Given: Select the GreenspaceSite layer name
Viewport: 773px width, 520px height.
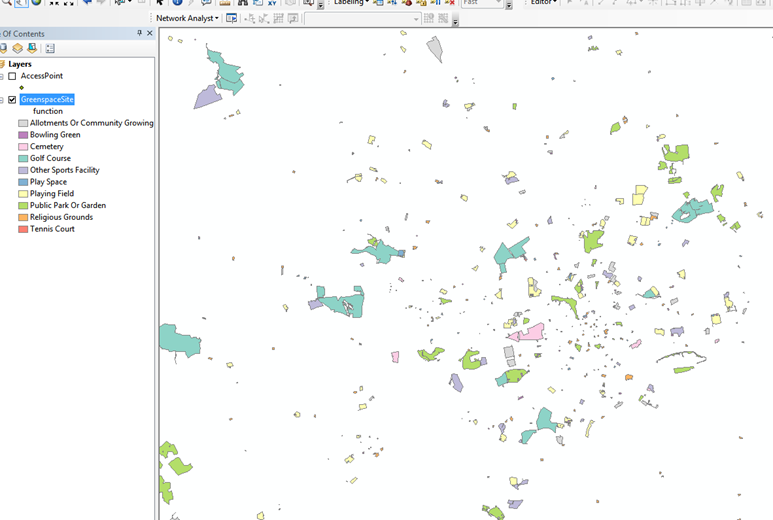Looking at the screenshot, I should [47, 100].
